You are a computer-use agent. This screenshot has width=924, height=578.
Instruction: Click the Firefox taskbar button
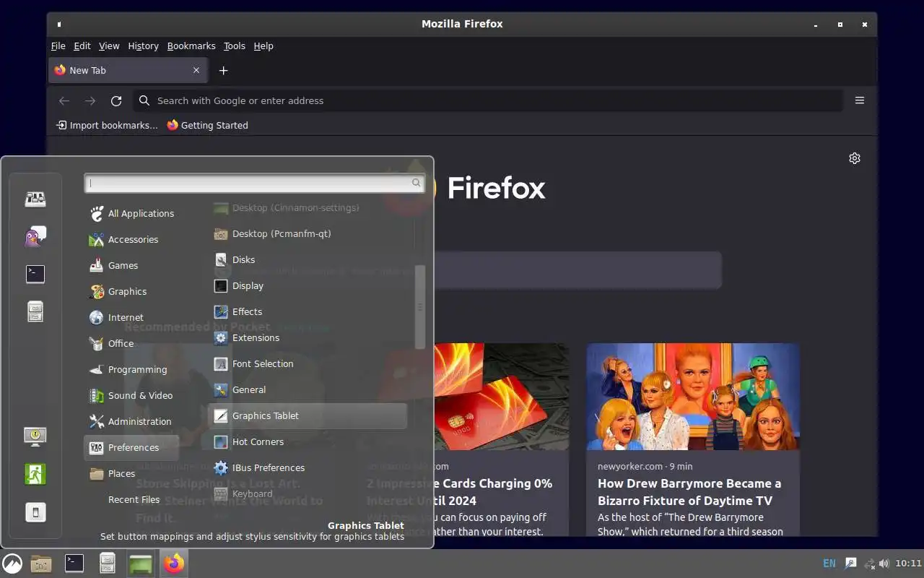173,563
